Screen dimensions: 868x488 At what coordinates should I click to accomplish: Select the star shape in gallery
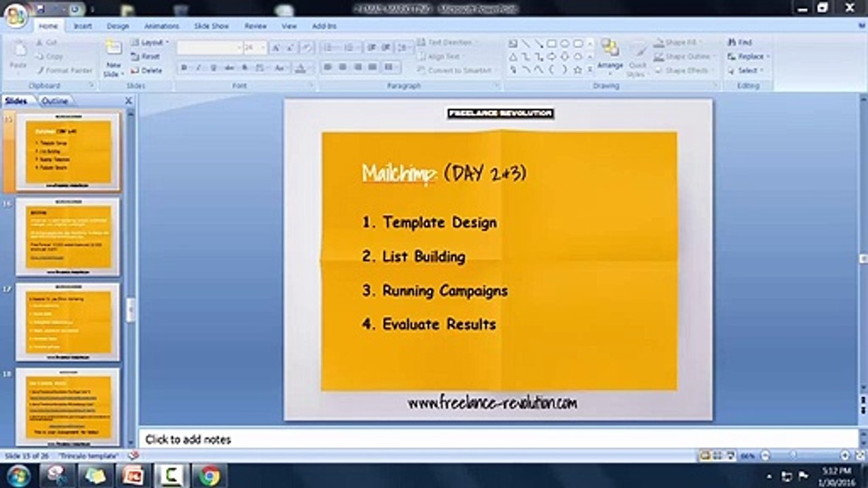pos(578,70)
